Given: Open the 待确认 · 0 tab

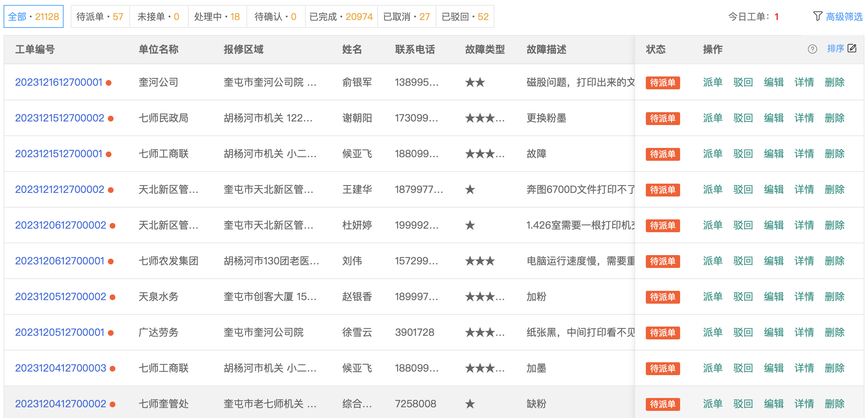Looking at the screenshot, I should pos(276,16).
